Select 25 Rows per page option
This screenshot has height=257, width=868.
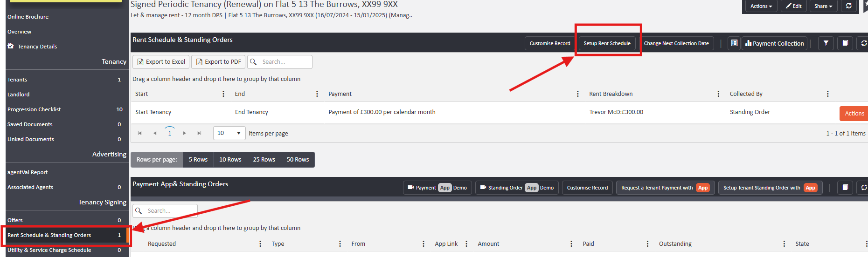pyautogui.click(x=264, y=160)
